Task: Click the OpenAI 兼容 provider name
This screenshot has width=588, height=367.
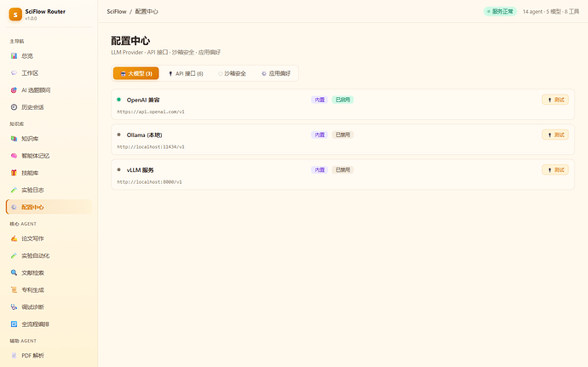Action: pos(143,100)
